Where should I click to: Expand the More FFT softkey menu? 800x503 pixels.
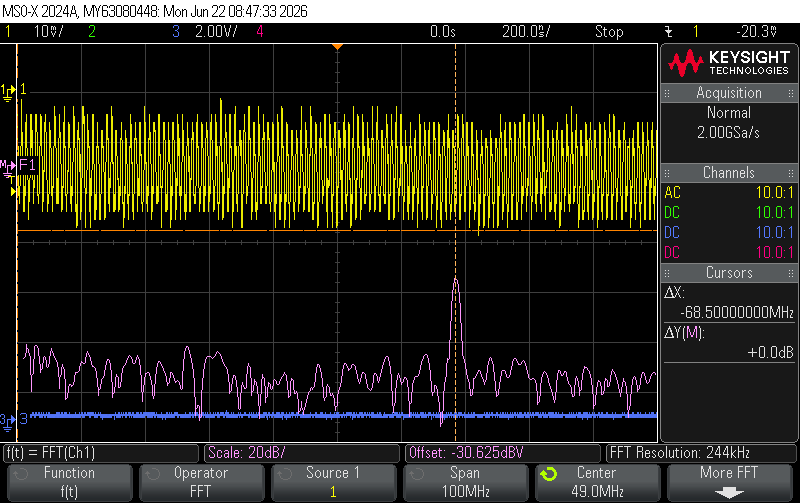coord(729,482)
